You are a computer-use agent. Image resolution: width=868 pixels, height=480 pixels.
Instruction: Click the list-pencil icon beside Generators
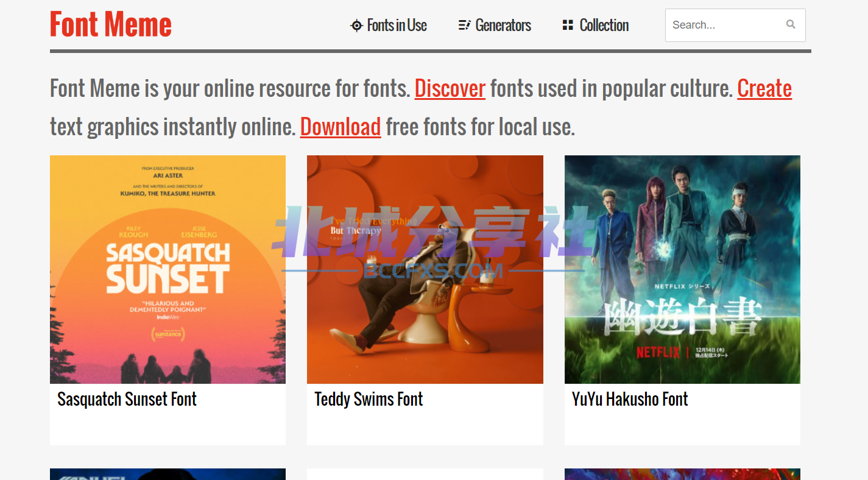464,26
